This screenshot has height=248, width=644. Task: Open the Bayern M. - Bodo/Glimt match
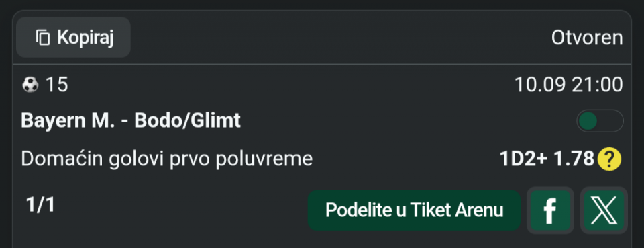131,121
